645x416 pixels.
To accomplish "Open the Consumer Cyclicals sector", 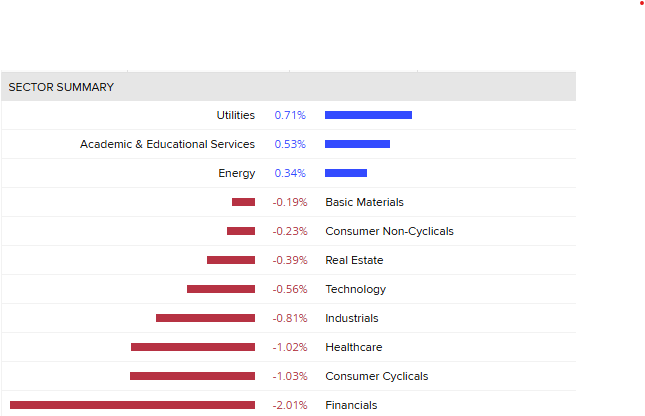I will (376, 376).
